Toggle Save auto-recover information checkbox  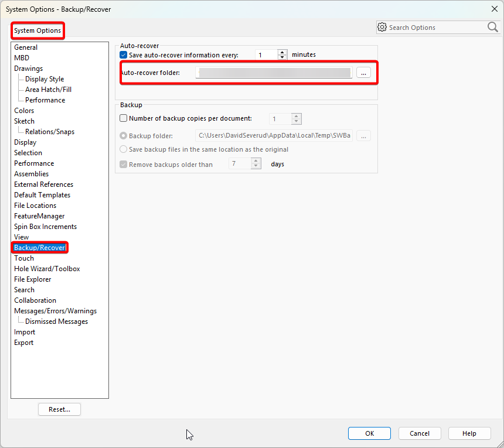124,55
